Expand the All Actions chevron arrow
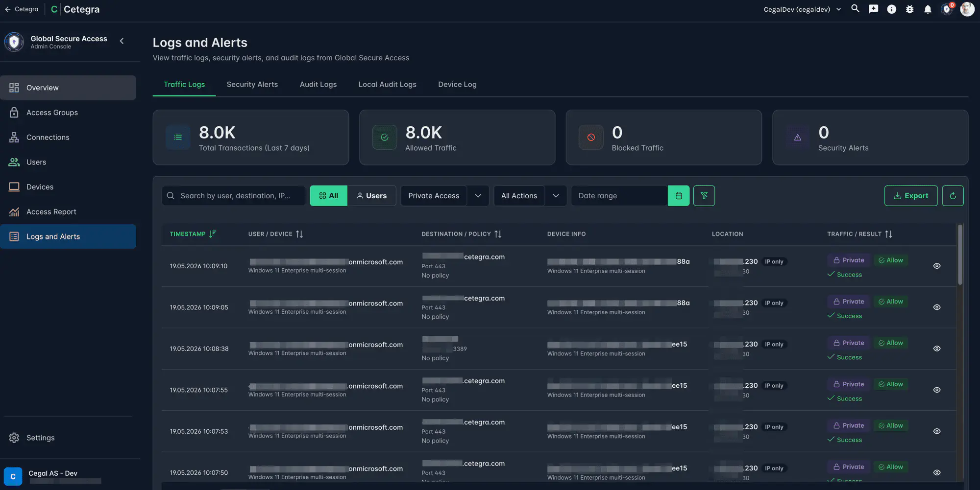 click(x=556, y=196)
